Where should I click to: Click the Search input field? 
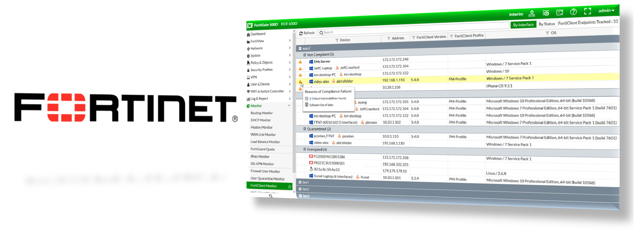pos(413,30)
